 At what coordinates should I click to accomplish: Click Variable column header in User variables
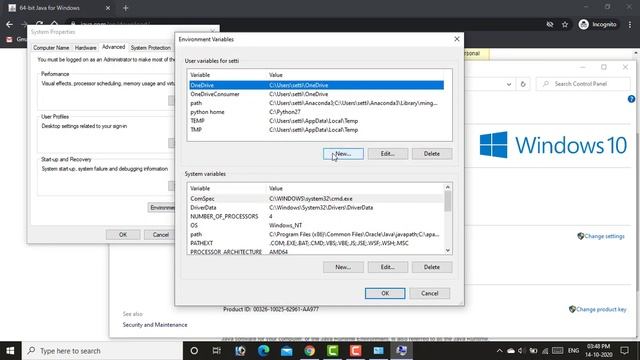click(x=227, y=75)
